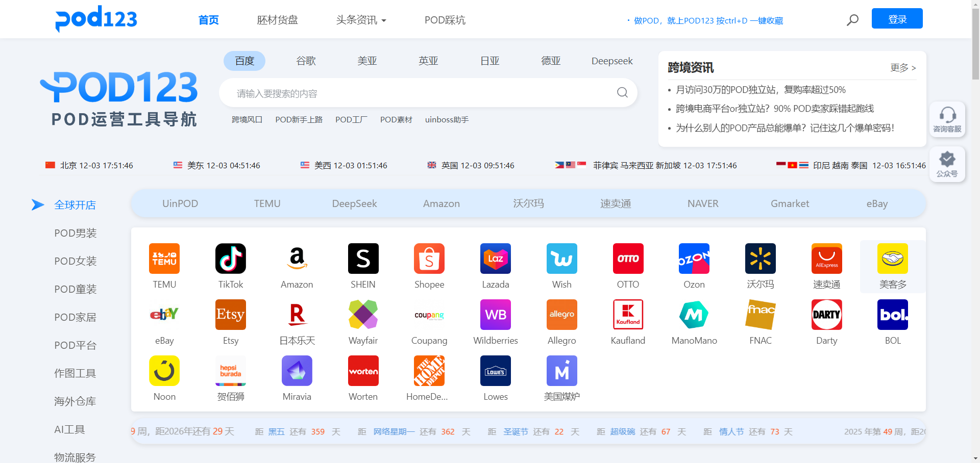The width and height of the screenshot is (980, 463).
Task: Click the blue 登录 button
Action: tap(897, 19)
